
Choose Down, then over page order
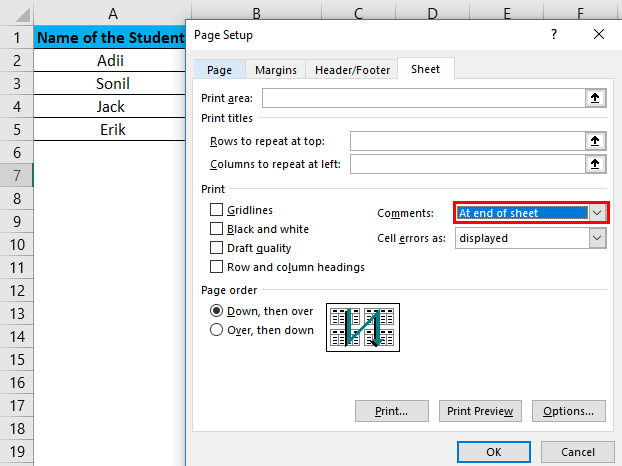217,311
